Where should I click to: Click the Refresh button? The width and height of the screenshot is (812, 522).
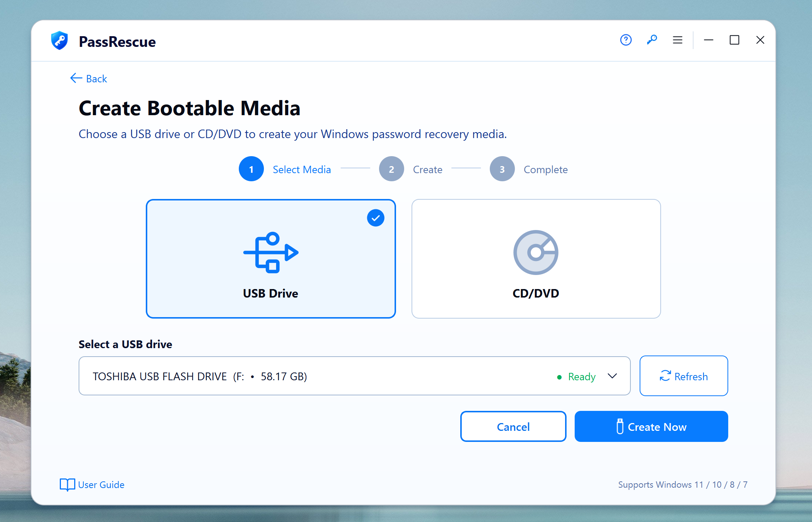(684, 376)
